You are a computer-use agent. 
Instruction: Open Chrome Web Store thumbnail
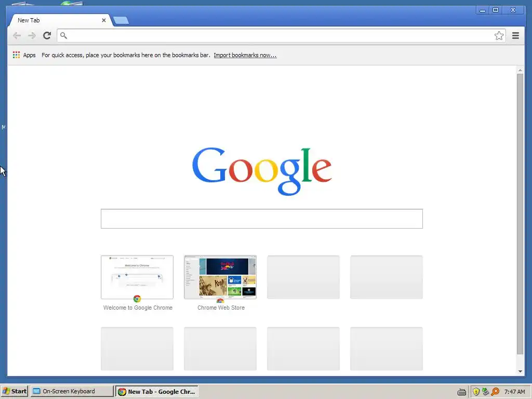(220, 277)
